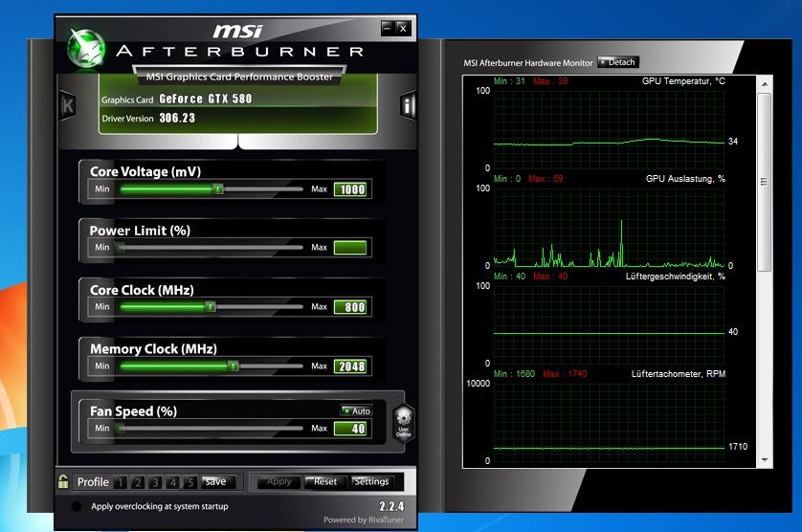Select profile slot 4
Image resolution: width=802 pixels, height=532 pixels.
coord(172,482)
